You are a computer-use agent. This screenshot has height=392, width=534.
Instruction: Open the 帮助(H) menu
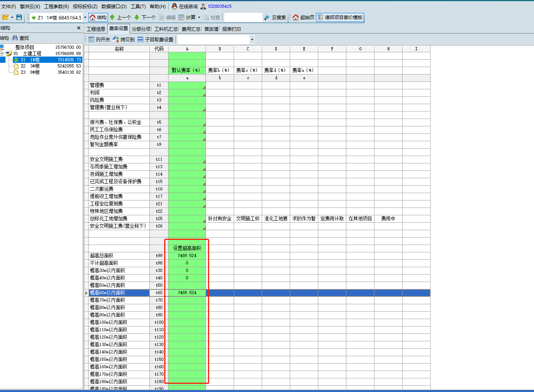(158, 6)
